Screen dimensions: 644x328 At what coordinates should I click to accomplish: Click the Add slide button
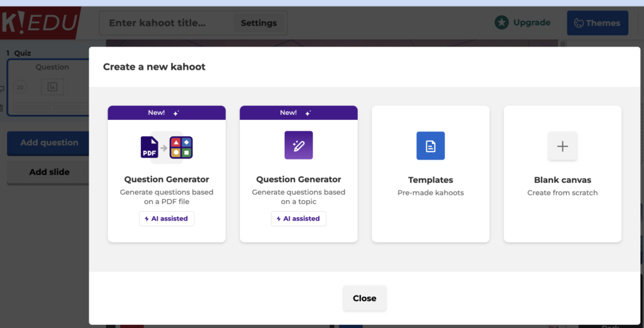(49, 172)
